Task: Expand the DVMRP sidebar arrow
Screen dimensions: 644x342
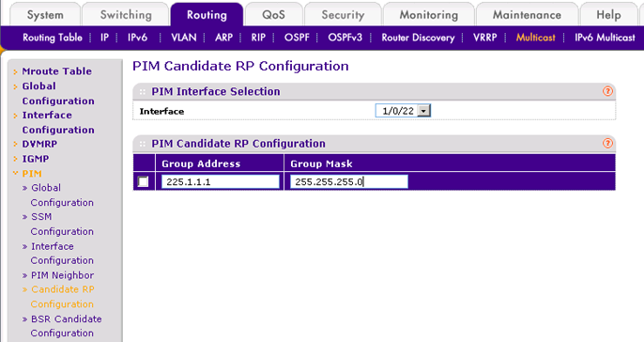Action: click(15, 145)
